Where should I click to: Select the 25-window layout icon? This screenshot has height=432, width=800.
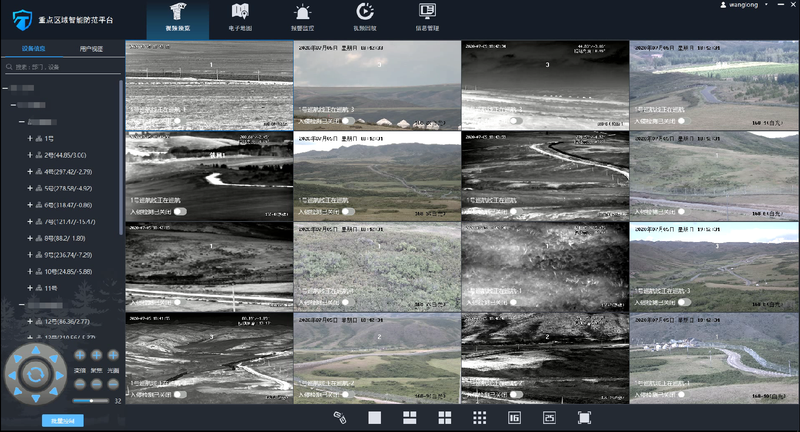click(x=549, y=417)
